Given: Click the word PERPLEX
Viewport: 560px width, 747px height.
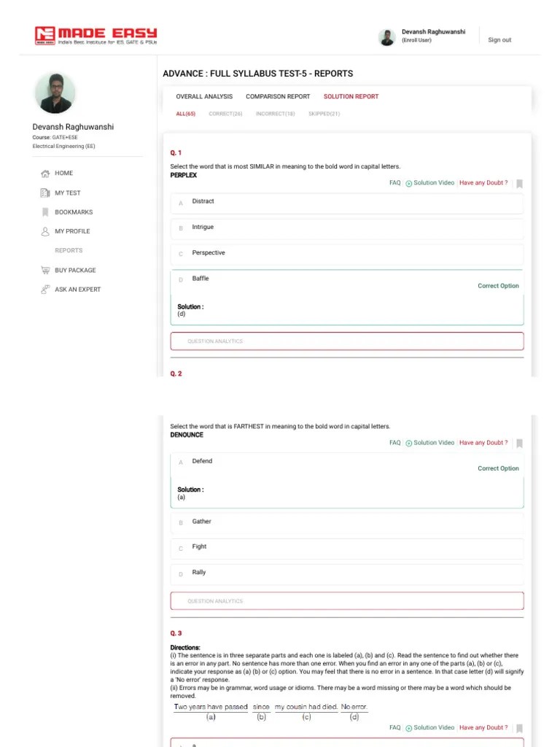Looking at the screenshot, I should pyautogui.click(x=183, y=175).
